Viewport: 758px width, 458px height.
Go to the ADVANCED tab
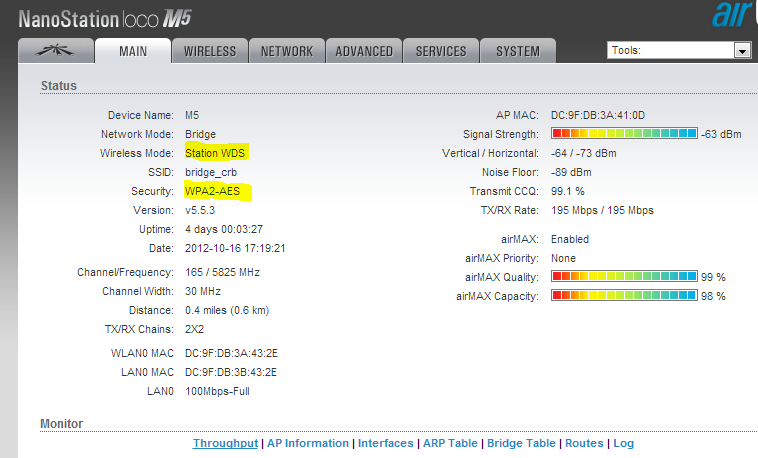coord(364,51)
